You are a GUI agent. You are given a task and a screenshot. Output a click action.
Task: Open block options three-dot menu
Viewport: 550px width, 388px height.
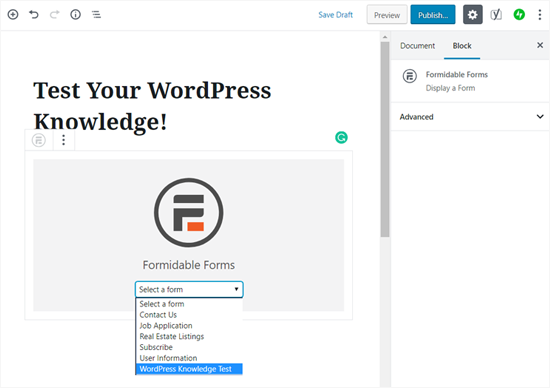[63, 140]
